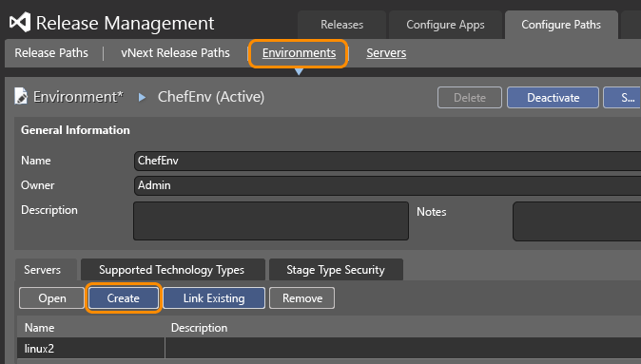Click the Visual Studio logo icon
641x364 pixels.
[x=20, y=22]
